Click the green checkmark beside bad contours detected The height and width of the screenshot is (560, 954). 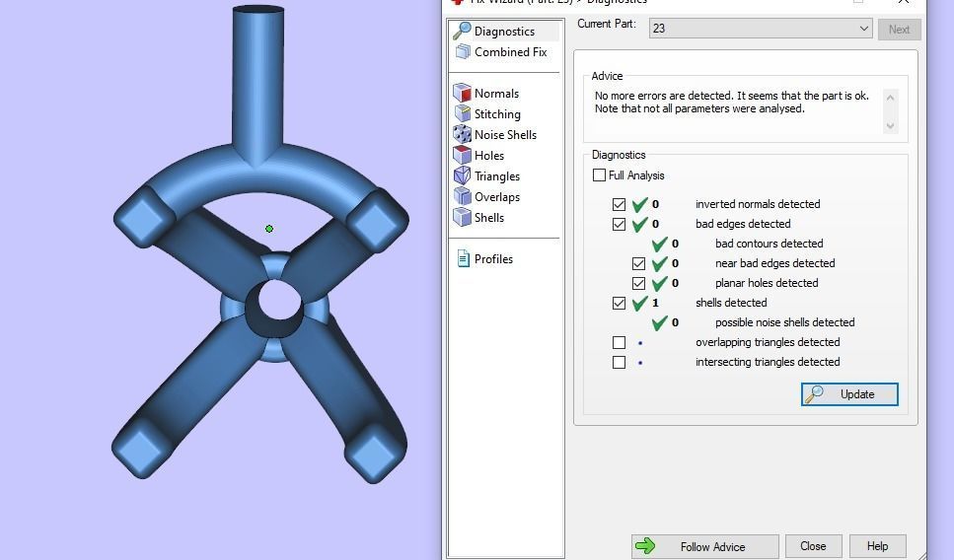tap(660, 244)
